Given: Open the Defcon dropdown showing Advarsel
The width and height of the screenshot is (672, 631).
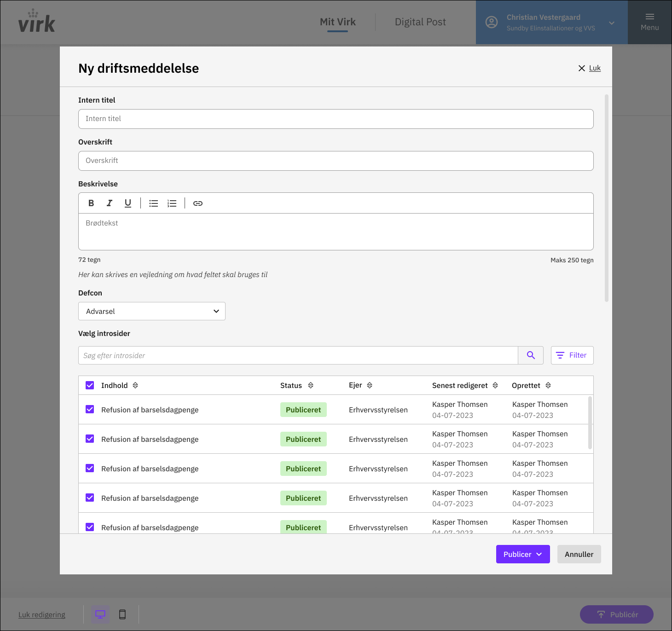Looking at the screenshot, I should 152,311.
